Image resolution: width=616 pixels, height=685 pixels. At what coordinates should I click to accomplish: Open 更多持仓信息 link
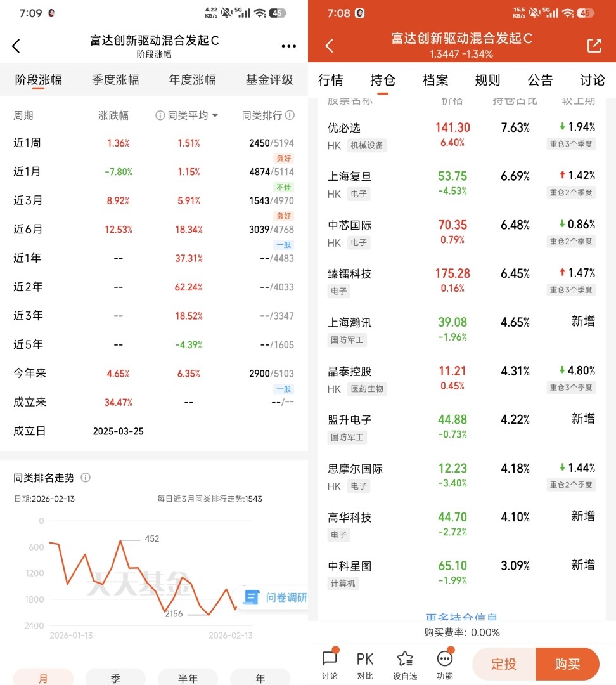(461, 616)
